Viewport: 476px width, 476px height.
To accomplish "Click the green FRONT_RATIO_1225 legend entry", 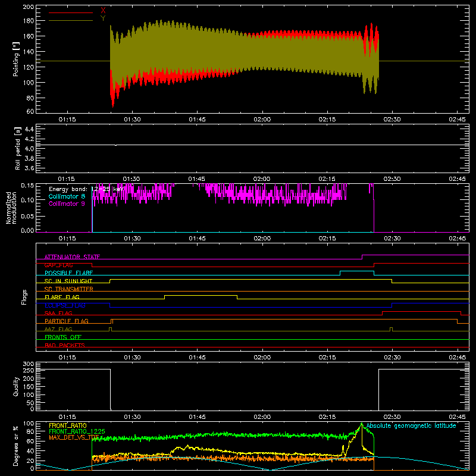I will (77, 431).
